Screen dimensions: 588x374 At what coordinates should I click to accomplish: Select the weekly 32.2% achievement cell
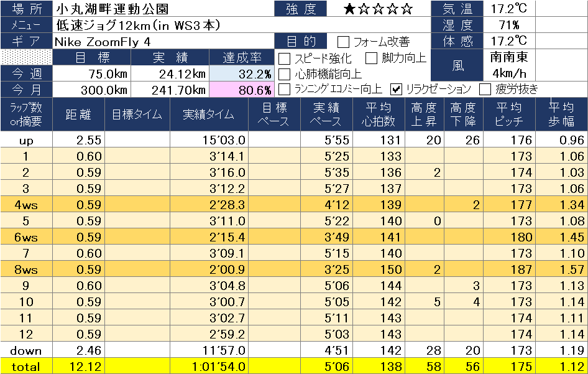(248, 73)
